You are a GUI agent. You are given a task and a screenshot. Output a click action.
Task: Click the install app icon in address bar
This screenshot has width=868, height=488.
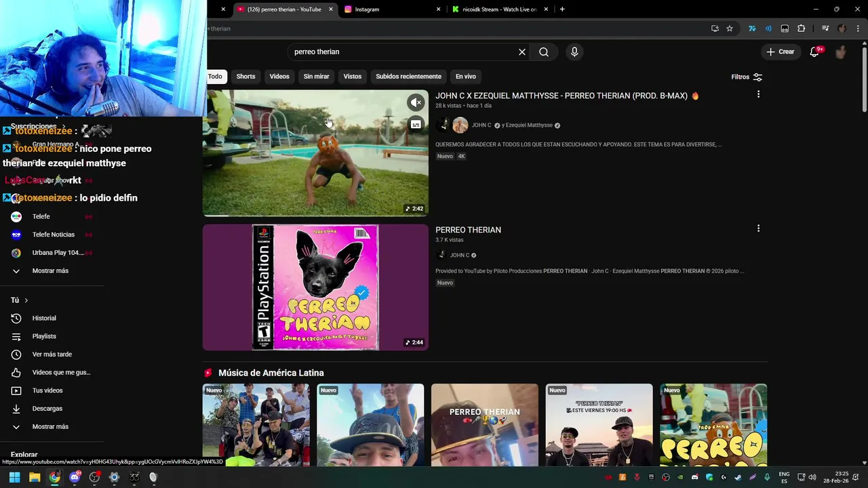pos(715,28)
